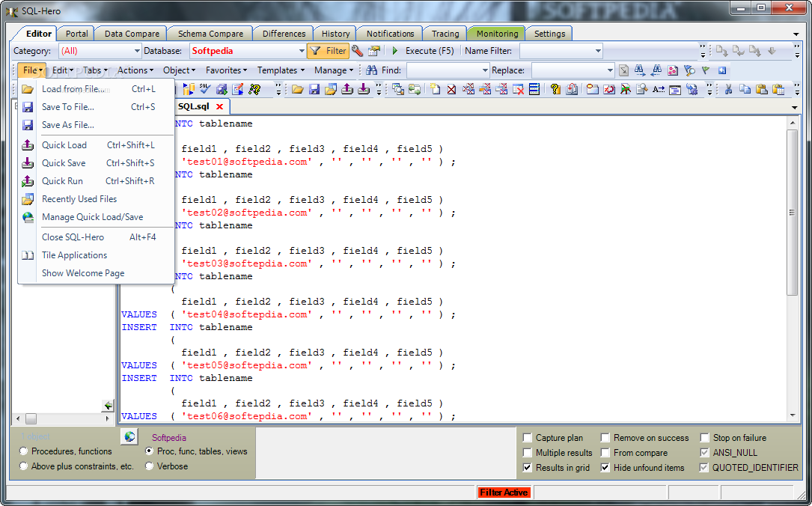The width and height of the screenshot is (812, 506).
Task: Click the wrench tool icon beside Filter
Action: pos(357,51)
